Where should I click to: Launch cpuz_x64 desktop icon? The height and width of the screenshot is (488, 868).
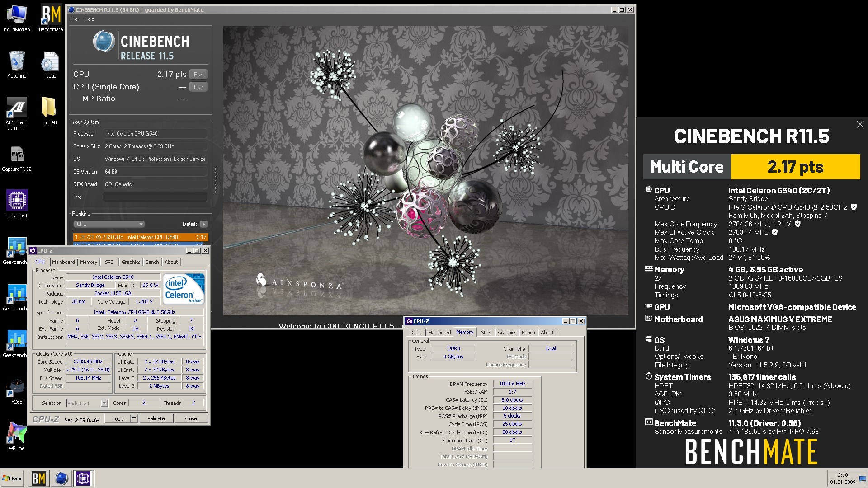[x=17, y=204]
